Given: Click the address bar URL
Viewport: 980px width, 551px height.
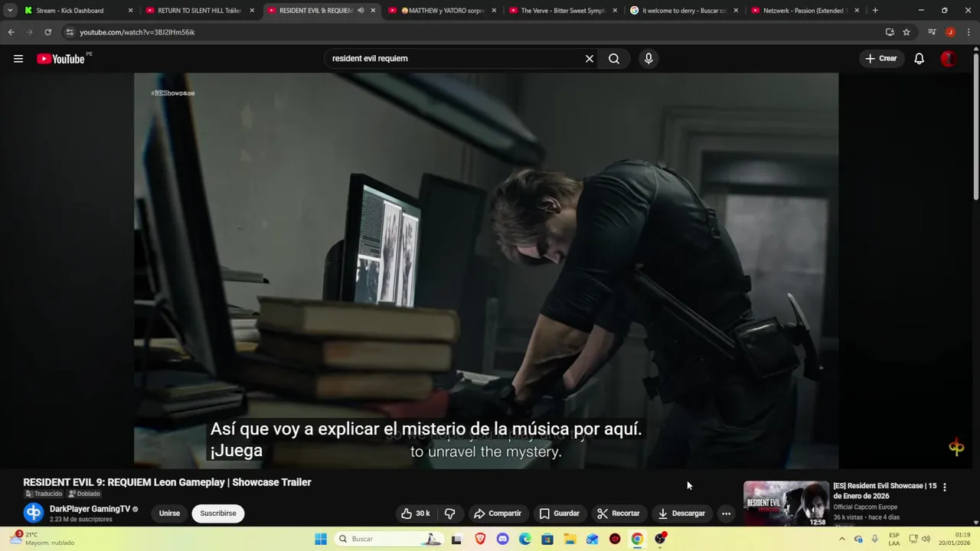Looking at the screenshot, I should point(137,32).
